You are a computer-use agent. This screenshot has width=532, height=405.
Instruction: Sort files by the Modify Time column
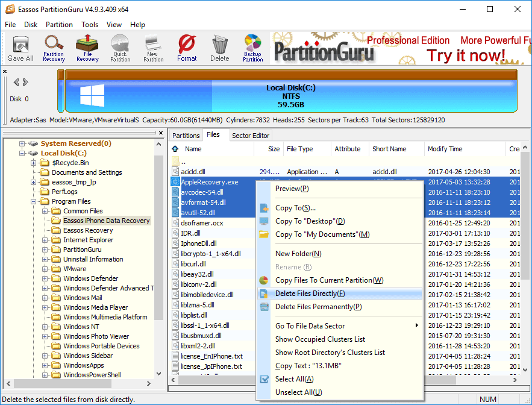(x=445, y=149)
